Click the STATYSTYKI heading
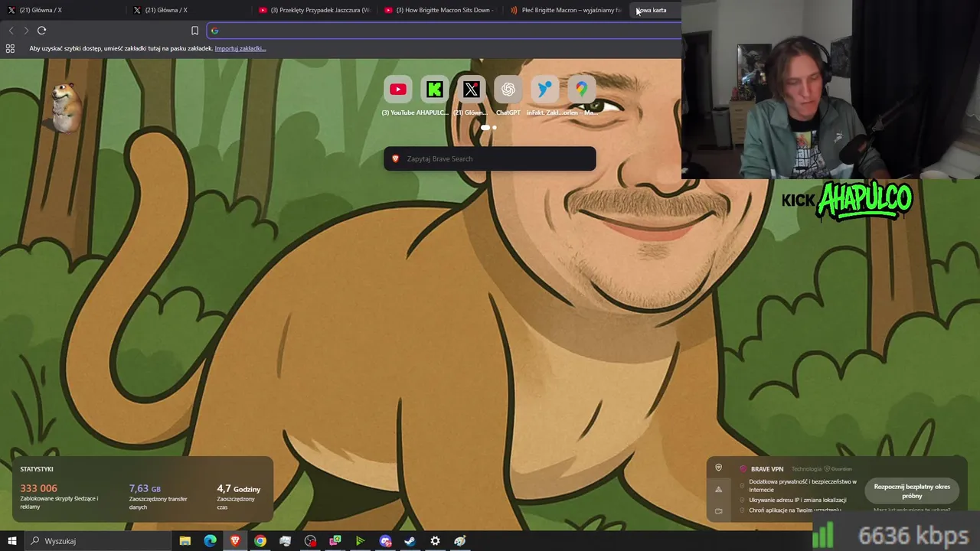The width and height of the screenshot is (980, 551). tap(37, 469)
